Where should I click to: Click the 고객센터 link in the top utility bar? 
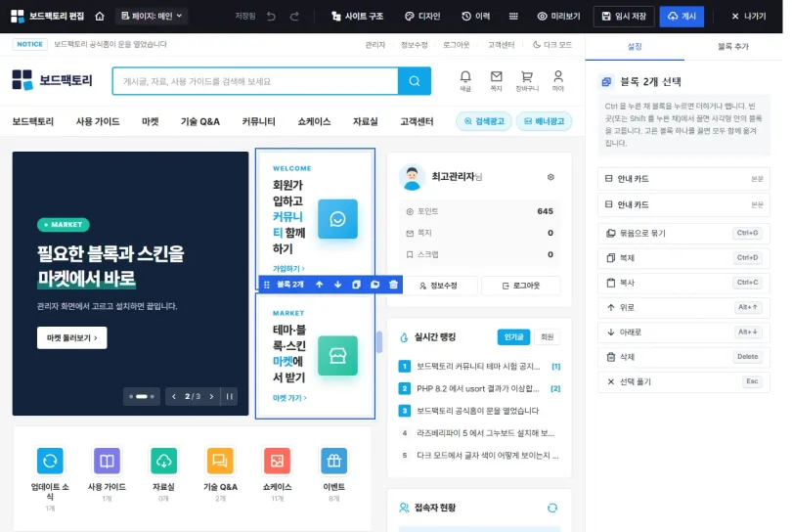tap(501, 44)
